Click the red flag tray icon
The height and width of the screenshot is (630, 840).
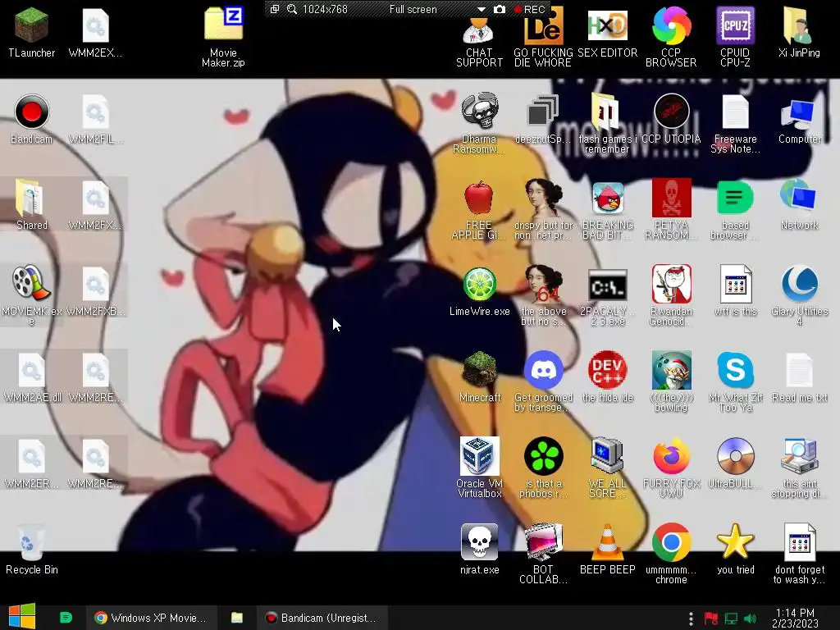(x=711, y=619)
